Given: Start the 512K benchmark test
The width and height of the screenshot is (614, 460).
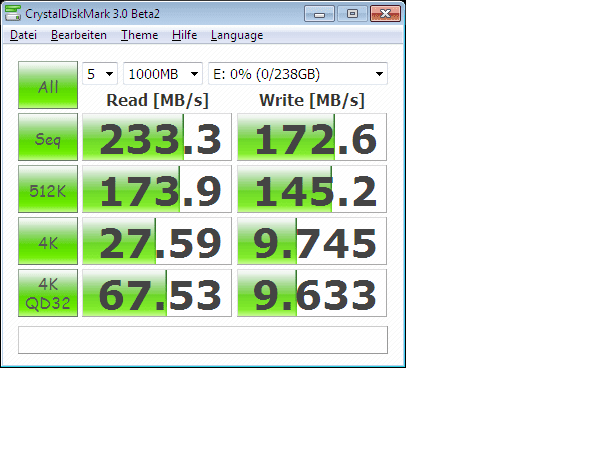Looking at the screenshot, I should tap(48, 189).
